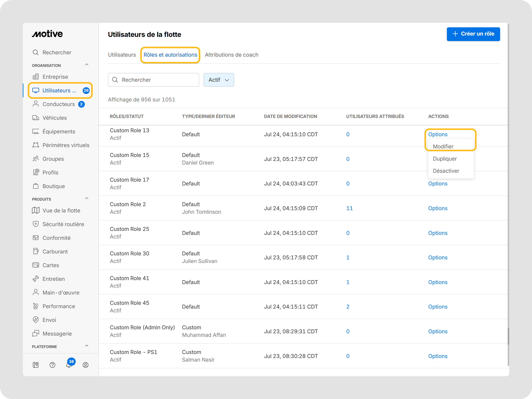Image resolution: width=532 pixels, height=399 pixels.
Task: Click the DATE DE MODIFICATION column header
Action: click(291, 116)
